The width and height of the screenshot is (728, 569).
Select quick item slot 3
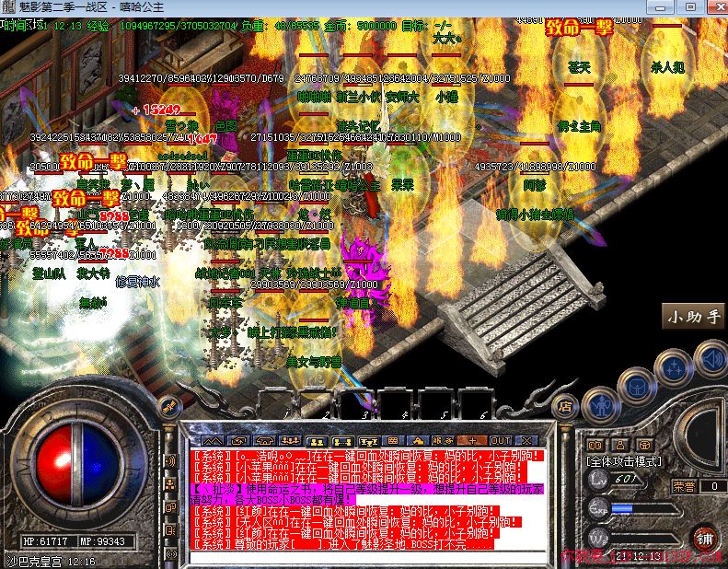tap(354, 403)
